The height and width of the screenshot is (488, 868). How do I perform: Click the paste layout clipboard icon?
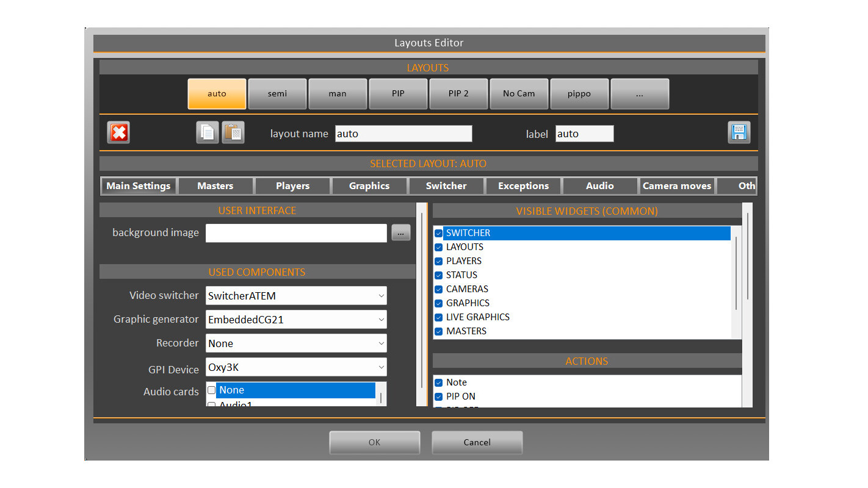233,132
